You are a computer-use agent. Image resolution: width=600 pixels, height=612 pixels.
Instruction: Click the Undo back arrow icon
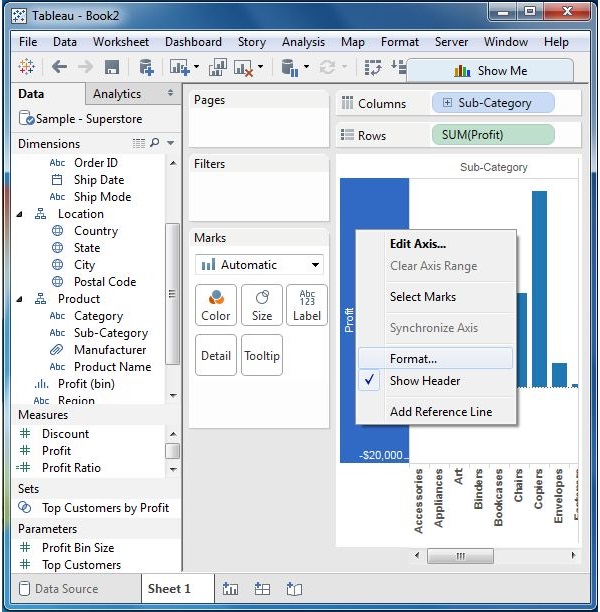click(x=59, y=67)
